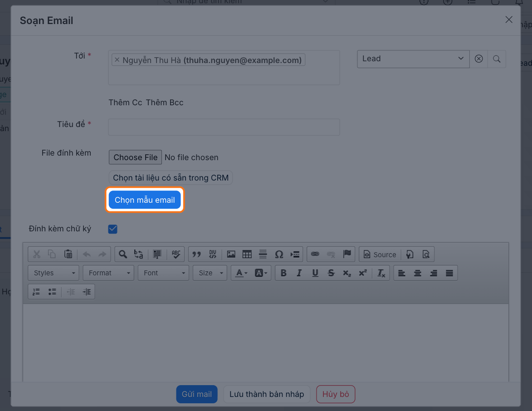This screenshot has height=411, width=532.
Task: Click Chọn tài liệu có sẵn trong CRM
Action: pyautogui.click(x=171, y=177)
